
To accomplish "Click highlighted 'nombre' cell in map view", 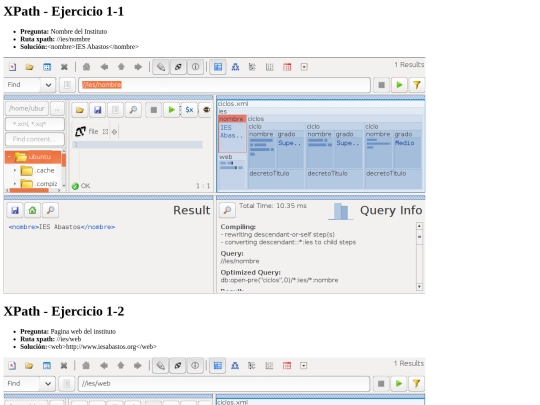I will 232,119.
